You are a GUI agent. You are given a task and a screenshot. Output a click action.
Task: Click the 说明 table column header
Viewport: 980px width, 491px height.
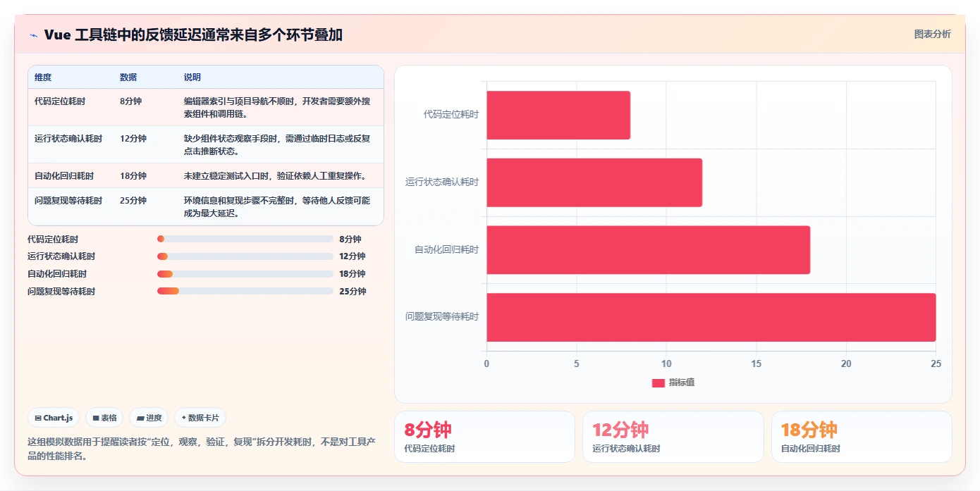tap(192, 77)
